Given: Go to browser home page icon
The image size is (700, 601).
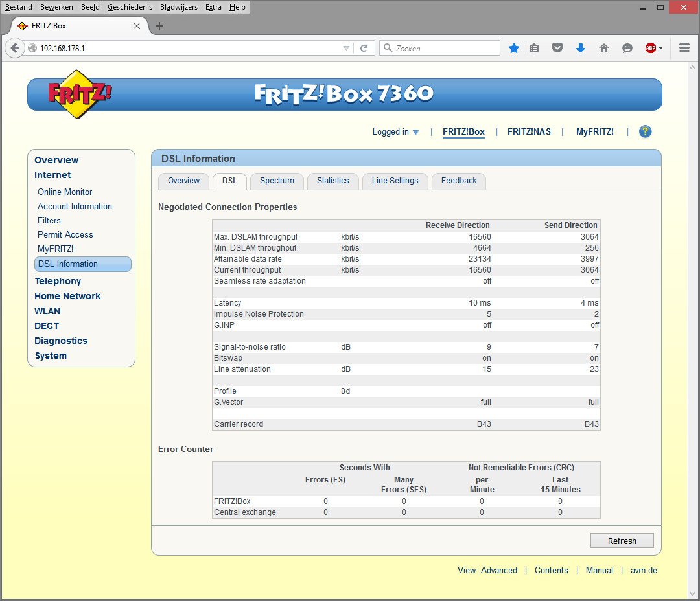Looking at the screenshot, I should click(604, 48).
